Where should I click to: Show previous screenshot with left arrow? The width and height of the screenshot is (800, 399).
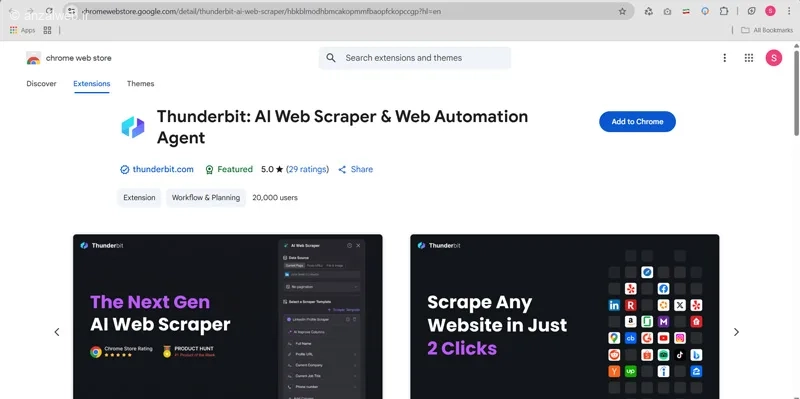coord(57,332)
